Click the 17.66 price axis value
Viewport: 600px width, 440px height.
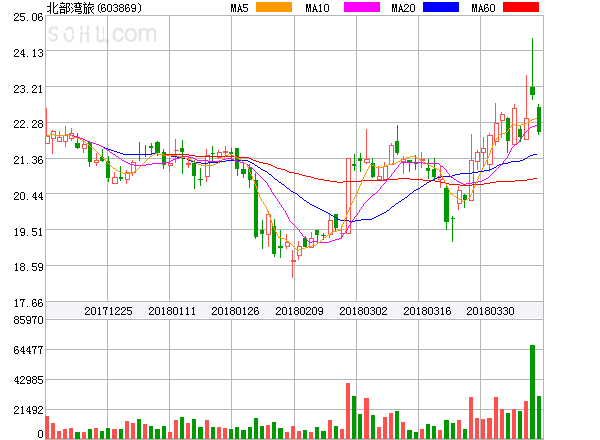pos(28,303)
